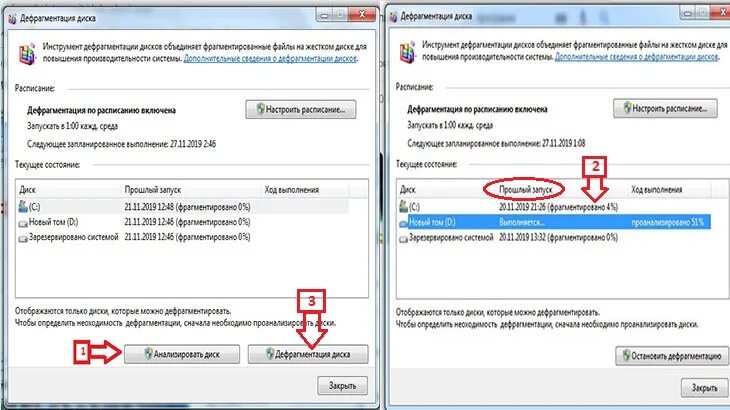Click the C: drive icon in right window
The width and height of the screenshot is (730, 410).
[x=404, y=206]
